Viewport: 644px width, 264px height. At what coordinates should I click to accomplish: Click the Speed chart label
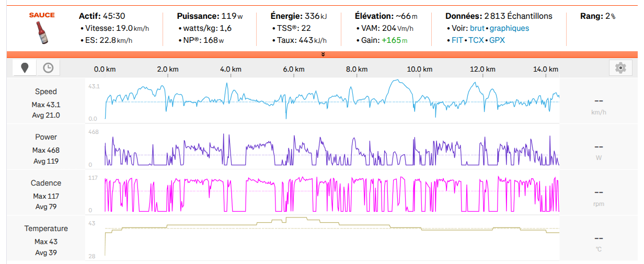point(46,91)
